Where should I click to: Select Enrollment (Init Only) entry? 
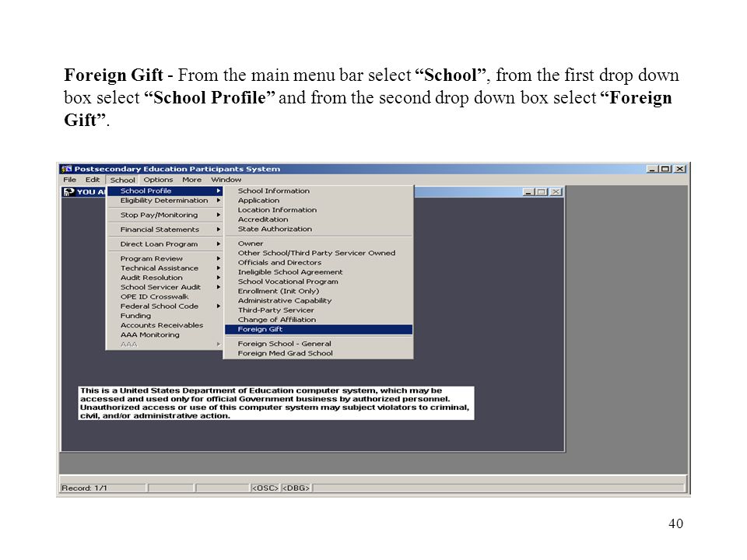(318, 291)
